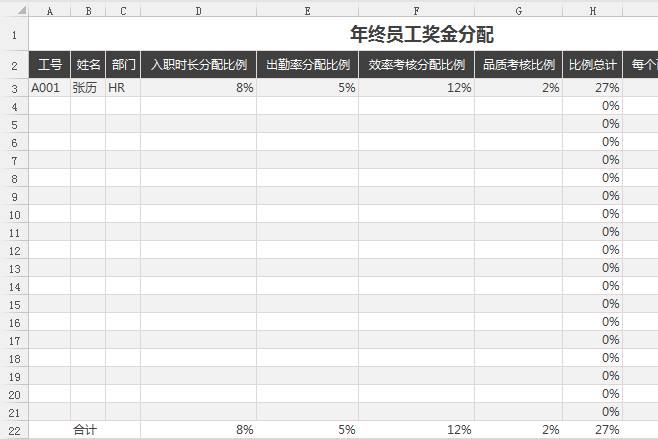
Task: Click the 部门 header cell
Action: tap(123, 65)
